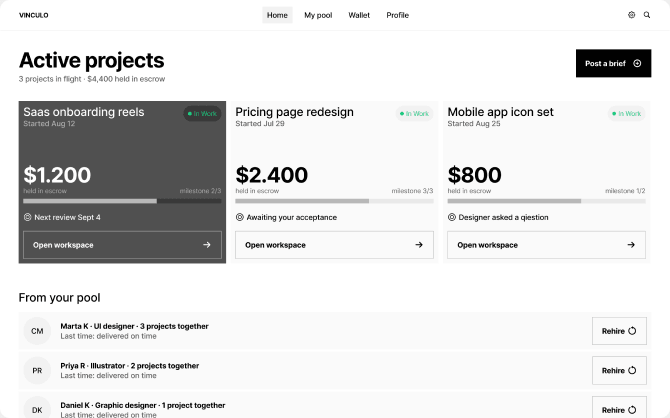Click the PR avatar of Priya R

tap(37, 371)
